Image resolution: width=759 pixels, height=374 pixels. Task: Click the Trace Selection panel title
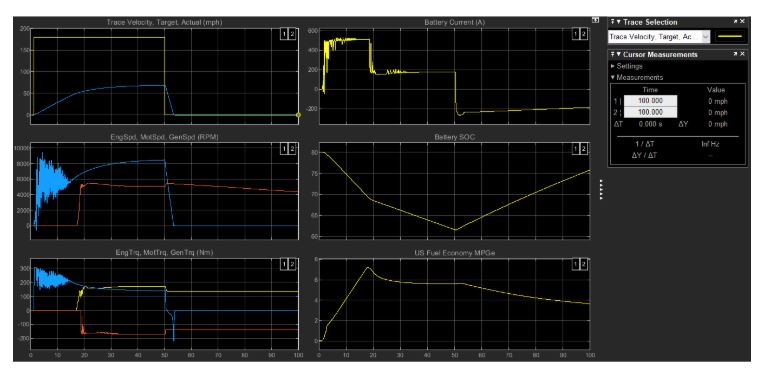coord(650,22)
